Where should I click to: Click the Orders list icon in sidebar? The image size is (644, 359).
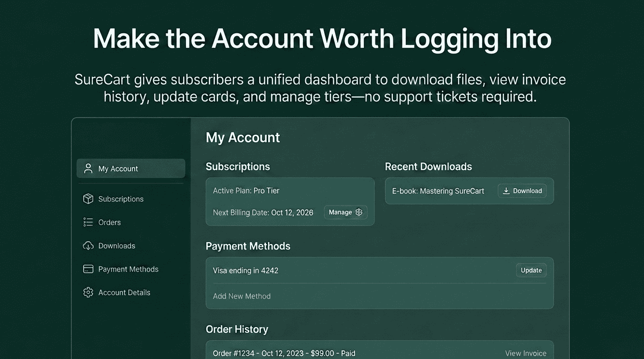pos(88,222)
